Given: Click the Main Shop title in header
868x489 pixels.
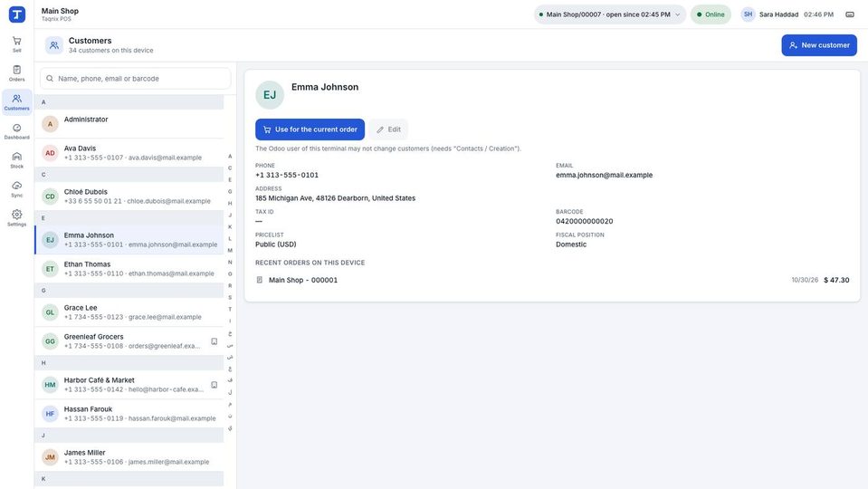Looking at the screenshot, I should click(x=60, y=11).
